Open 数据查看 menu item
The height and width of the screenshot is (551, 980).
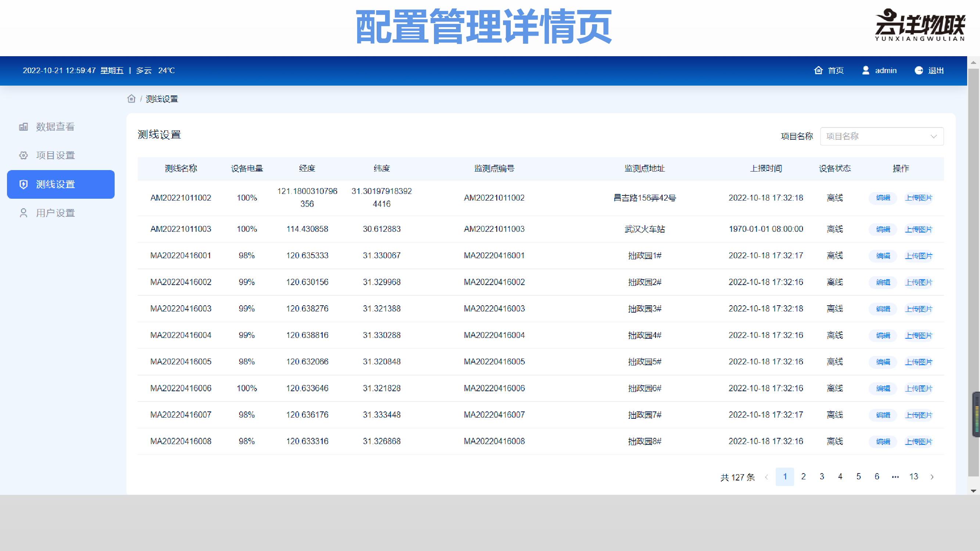click(x=55, y=127)
